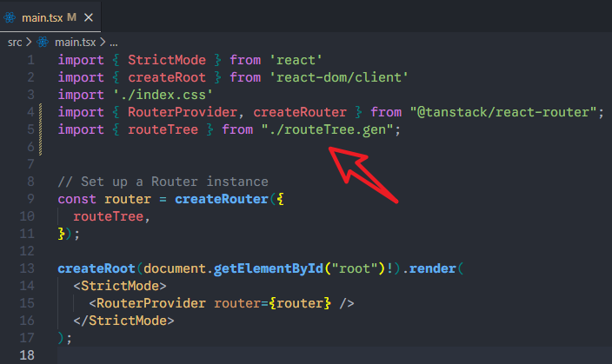612x364 pixels.
Task: Click line number 13 in the gutter
Action: pyautogui.click(x=28, y=268)
